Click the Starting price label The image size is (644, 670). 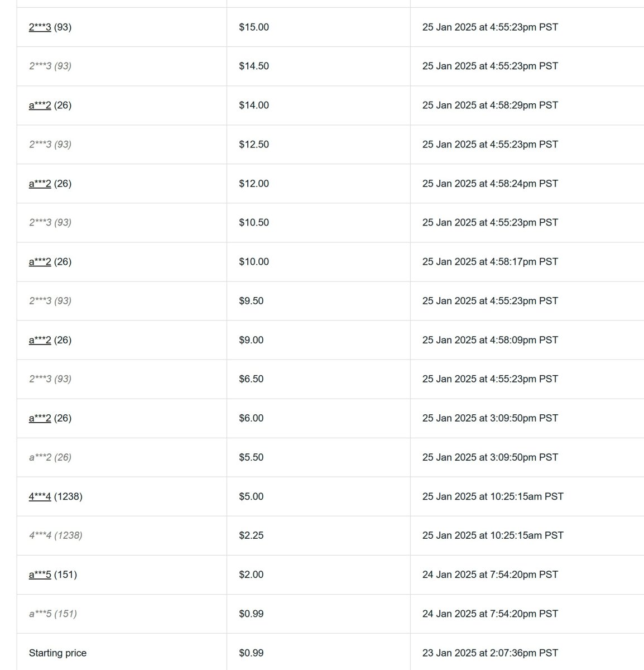point(57,653)
